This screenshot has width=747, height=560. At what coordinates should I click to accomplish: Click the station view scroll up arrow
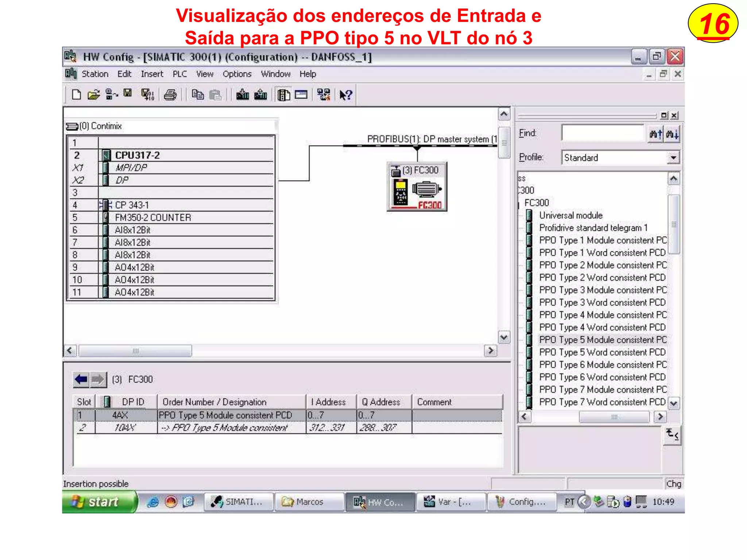pyautogui.click(x=504, y=114)
